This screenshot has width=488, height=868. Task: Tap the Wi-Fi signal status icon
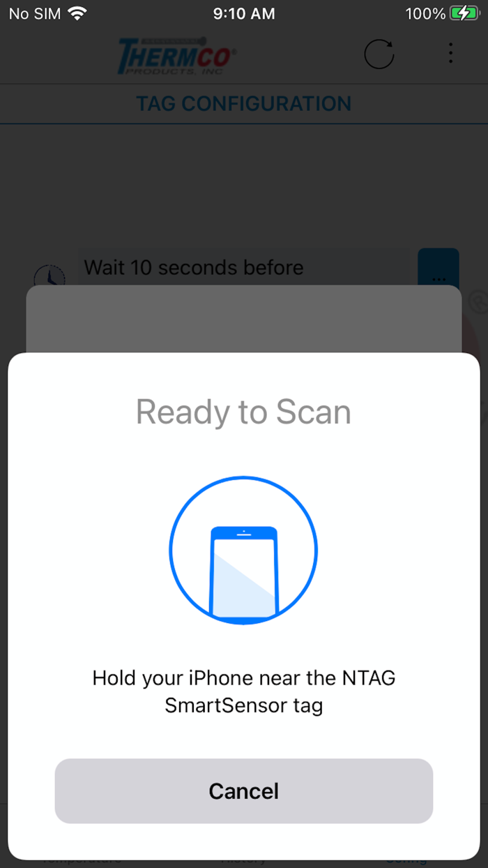[77, 13]
